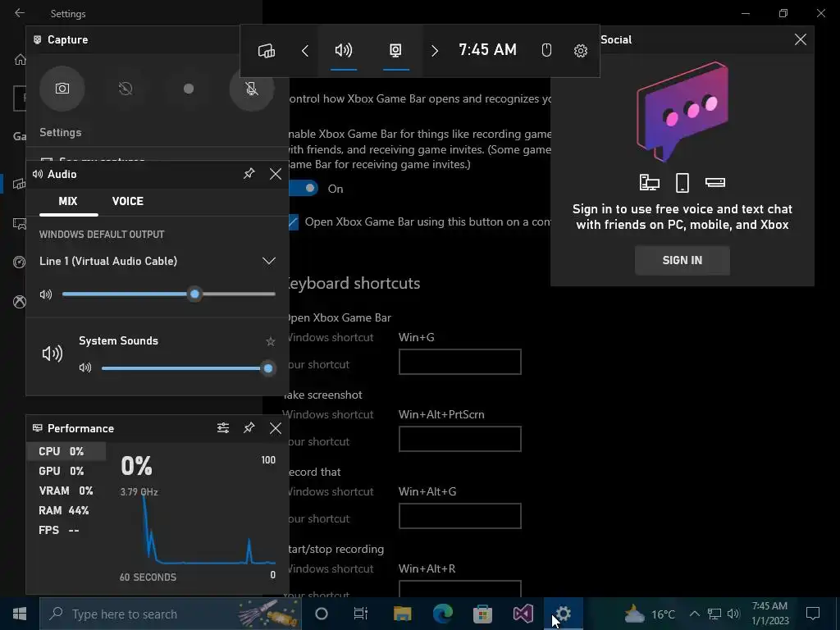Show hidden system tray icons
This screenshot has width=840, height=630.
pos(694,614)
